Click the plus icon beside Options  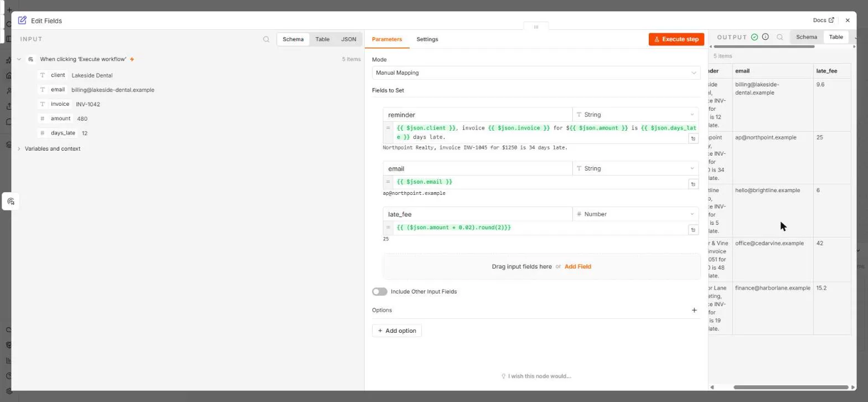[x=694, y=310]
